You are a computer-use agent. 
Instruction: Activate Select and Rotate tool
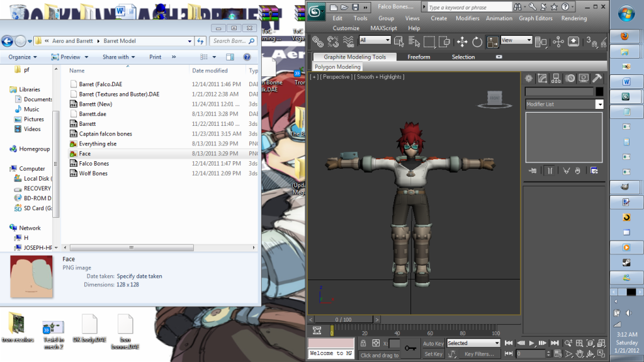point(477,42)
